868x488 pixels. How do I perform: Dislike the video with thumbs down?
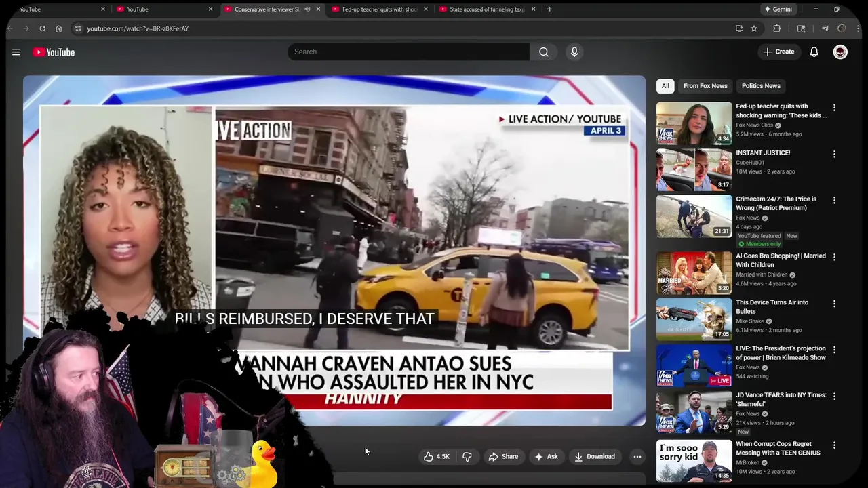point(467,457)
